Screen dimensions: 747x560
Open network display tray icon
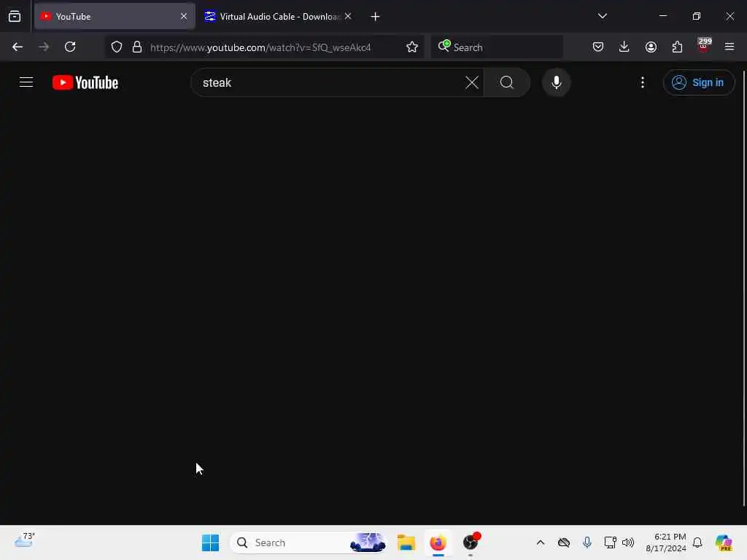(611, 542)
